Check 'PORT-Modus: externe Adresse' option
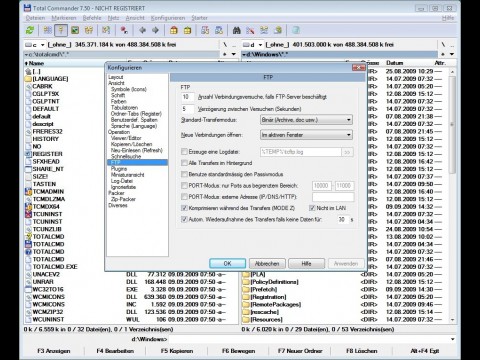The height and width of the screenshot is (360, 480). [x=184, y=197]
